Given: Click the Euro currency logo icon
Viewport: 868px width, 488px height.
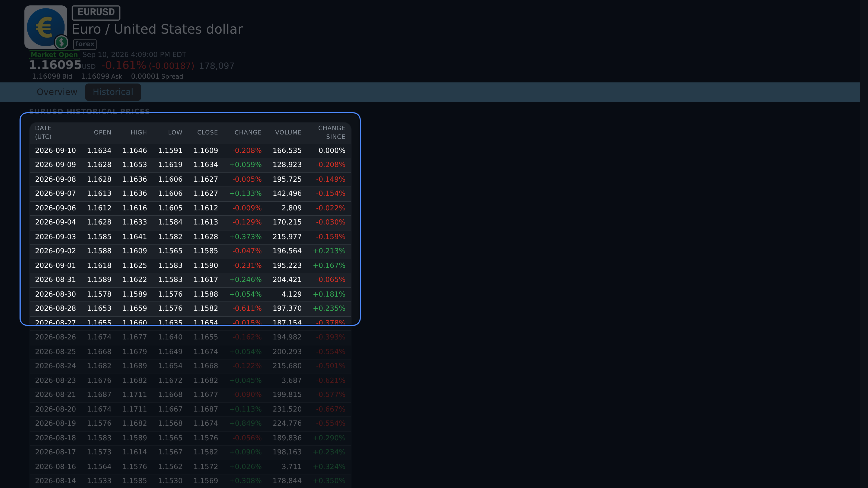Looking at the screenshot, I should tap(46, 27).
